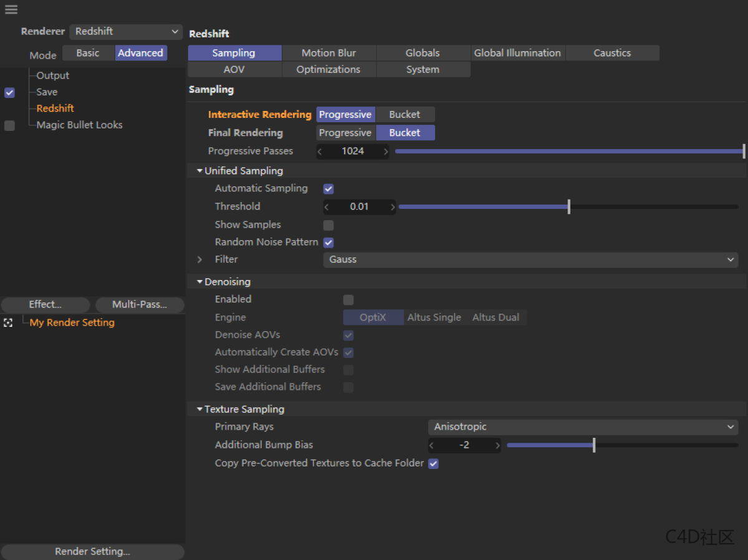Open the AOV tab
748x560 pixels.
pyautogui.click(x=234, y=70)
